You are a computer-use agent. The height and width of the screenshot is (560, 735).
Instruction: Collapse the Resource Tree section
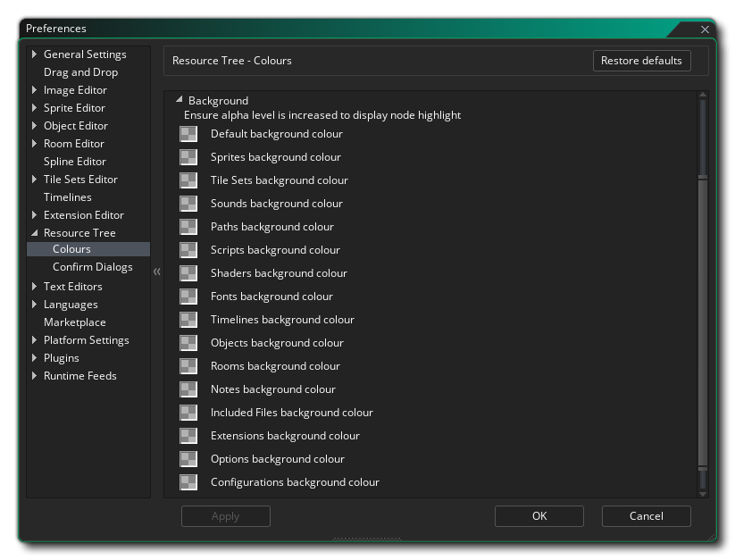pos(36,232)
